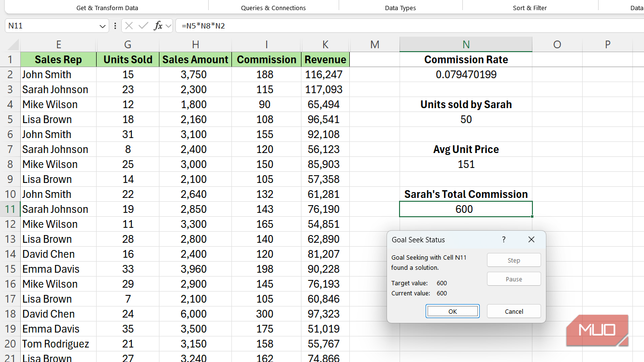Click the Insert Function fx icon
The height and width of the screenshot is (362, 644).
(158, 26)
